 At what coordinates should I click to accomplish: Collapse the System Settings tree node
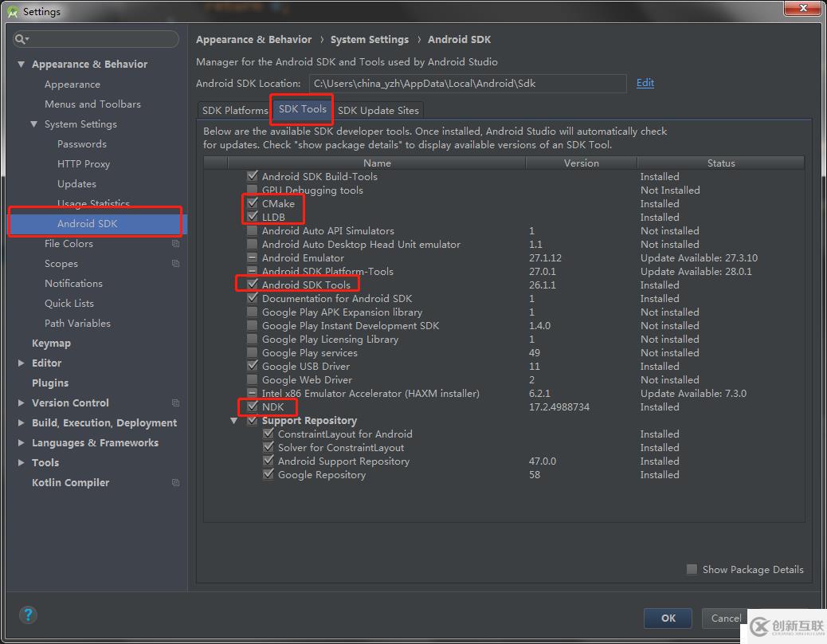pos(33,124)
